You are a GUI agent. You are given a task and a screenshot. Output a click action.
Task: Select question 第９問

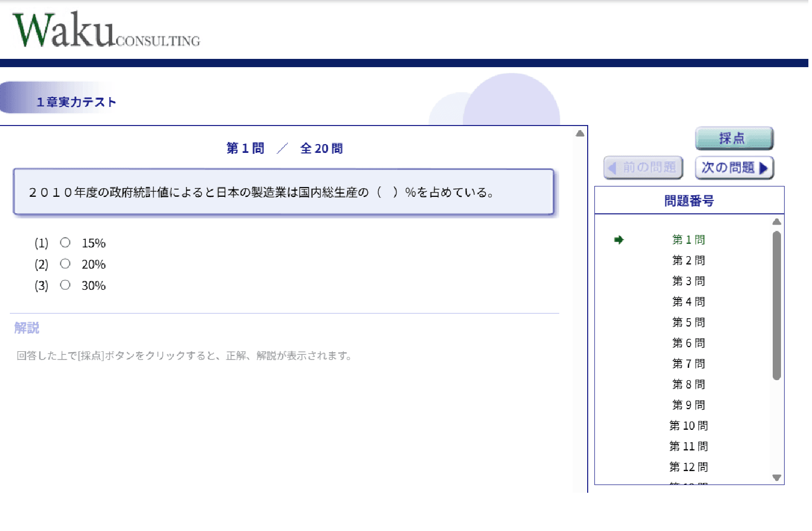pyautogui.click(x=688, y=405)
